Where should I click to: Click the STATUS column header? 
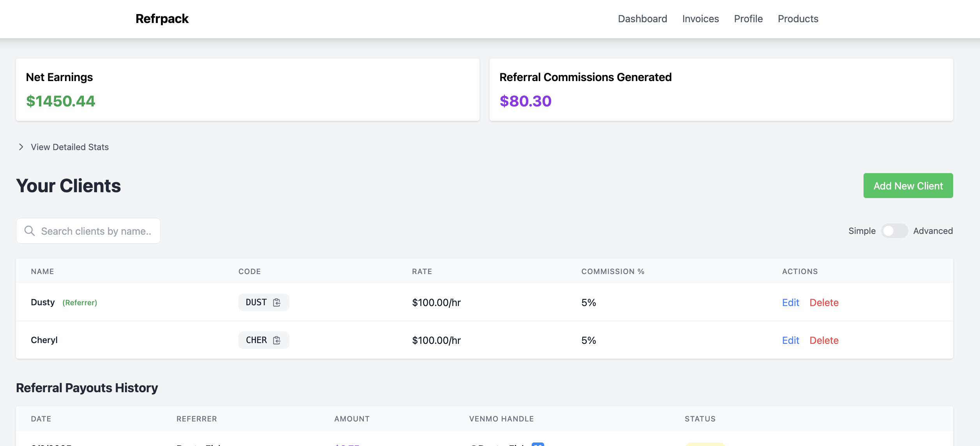point(700,419)
